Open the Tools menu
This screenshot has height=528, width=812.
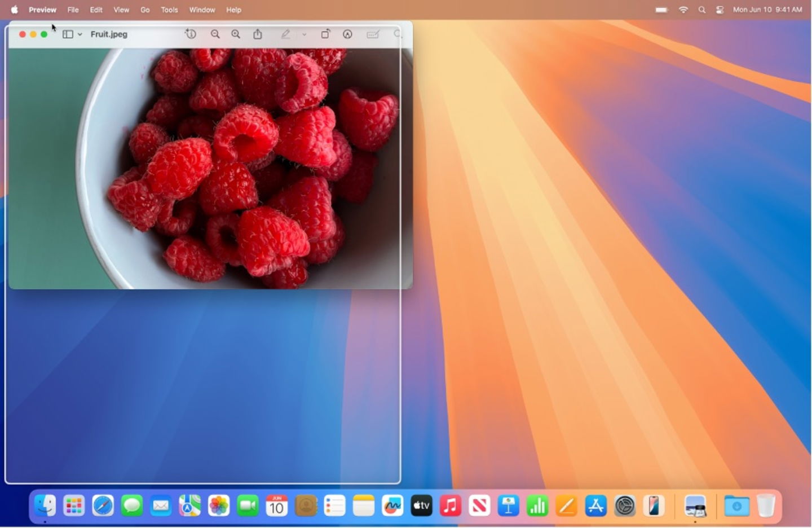click(x=169, y=10)
